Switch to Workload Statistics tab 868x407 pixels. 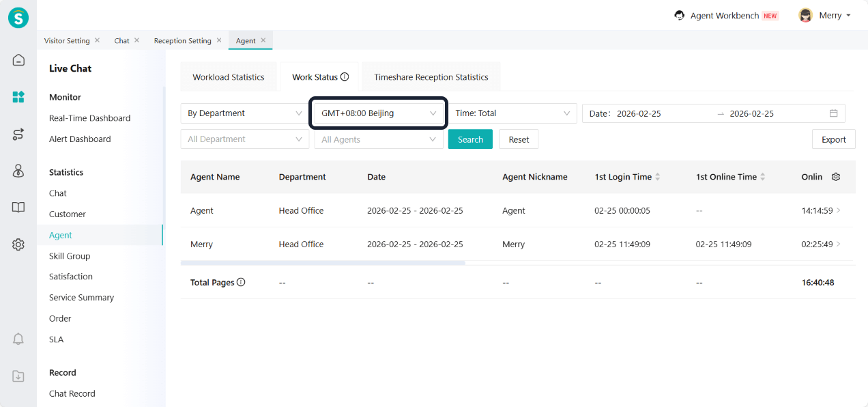point(228,77)
